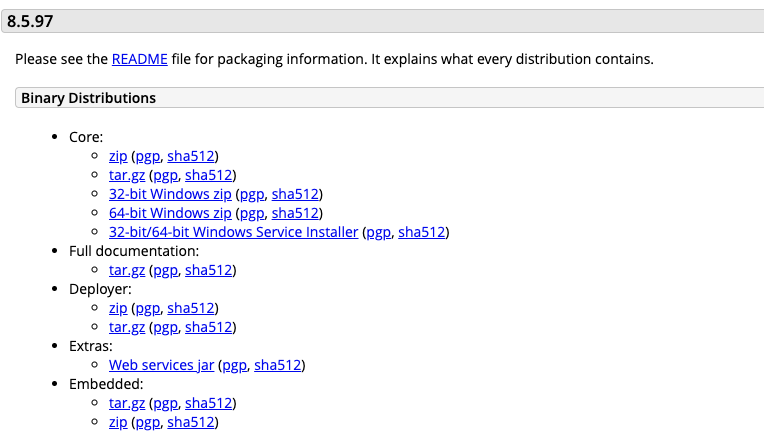
Task: Open pgp signature for Embedded zip
Action: 147,422
